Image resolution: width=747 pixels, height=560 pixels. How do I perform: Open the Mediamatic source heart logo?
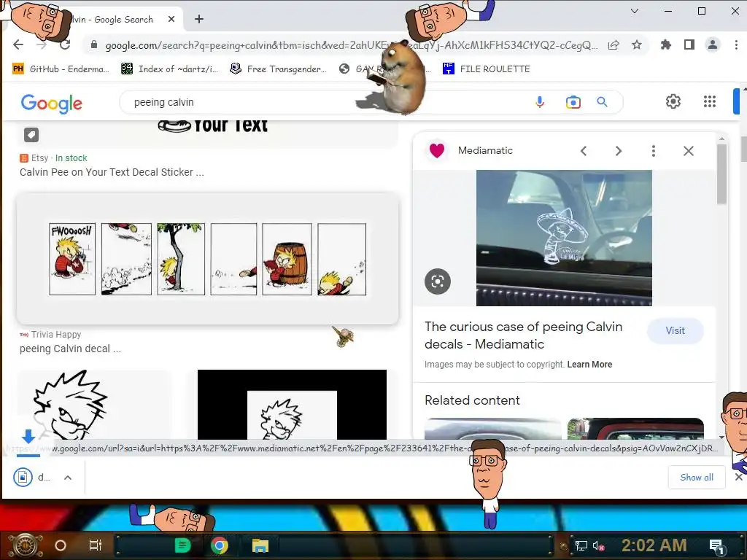point(437,150)
